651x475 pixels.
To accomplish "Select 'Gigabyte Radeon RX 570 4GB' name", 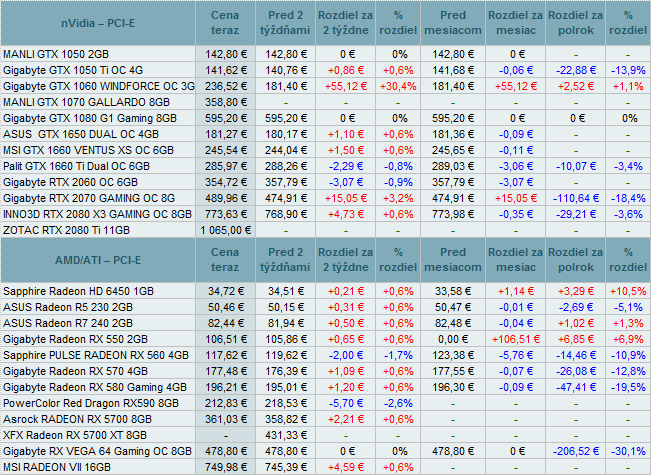I will tap(76, 372).
